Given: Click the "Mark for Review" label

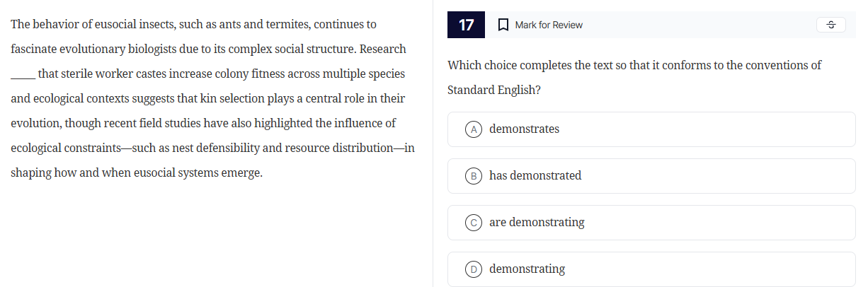Looking at the screenshot, I should coord(549,25).
